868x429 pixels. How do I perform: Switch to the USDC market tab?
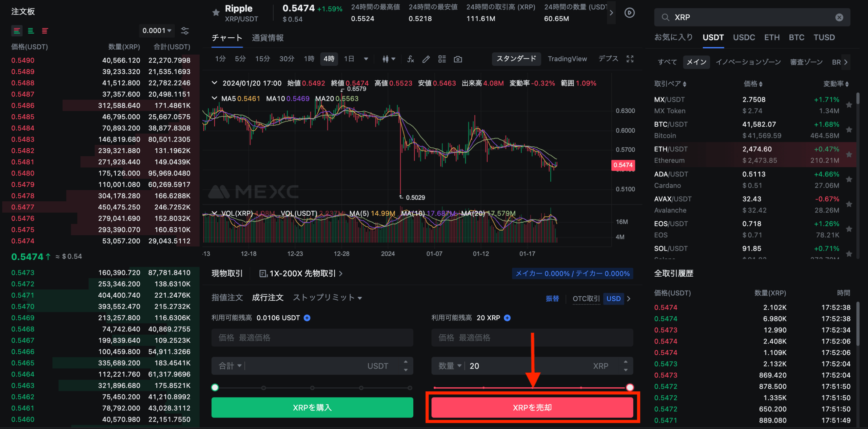pyautogui.click(x=744, y=37)
